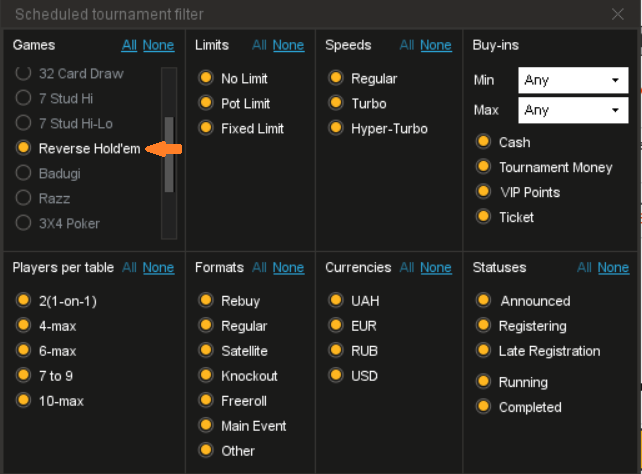Open the Min buy-in dropdown
Image resolution: width=642 pixels, height=474 pixels.
573,80
